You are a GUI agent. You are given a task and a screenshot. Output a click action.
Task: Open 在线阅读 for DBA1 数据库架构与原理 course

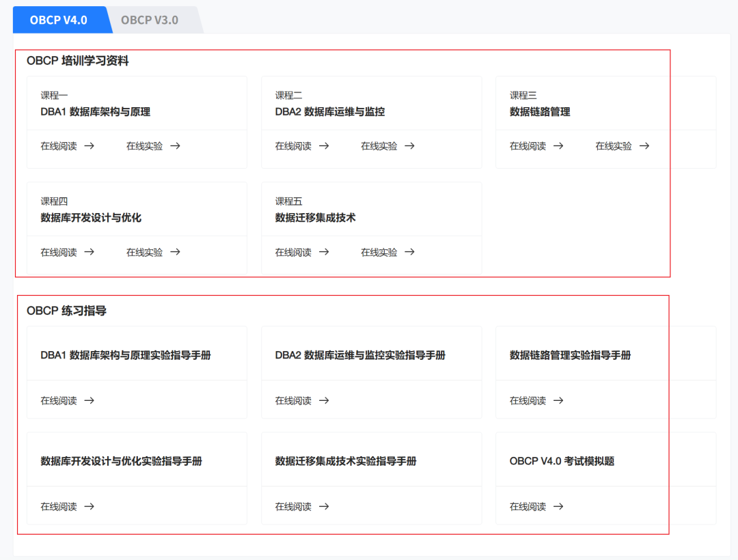pos(59,146)
